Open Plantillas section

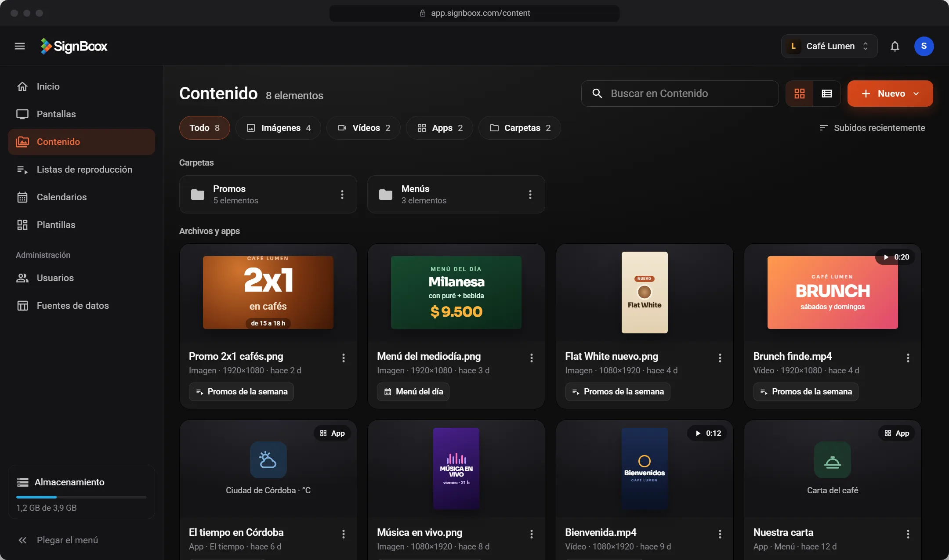tap(81, 225)
